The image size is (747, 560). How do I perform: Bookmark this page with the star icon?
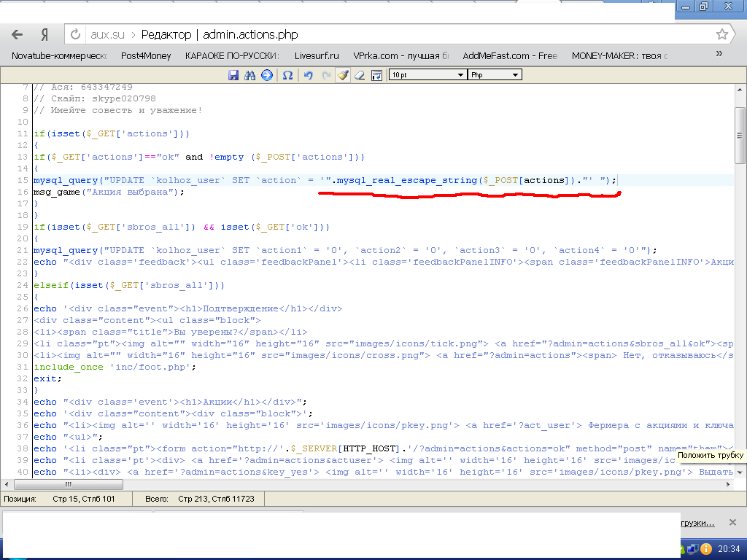click(721, 34)
